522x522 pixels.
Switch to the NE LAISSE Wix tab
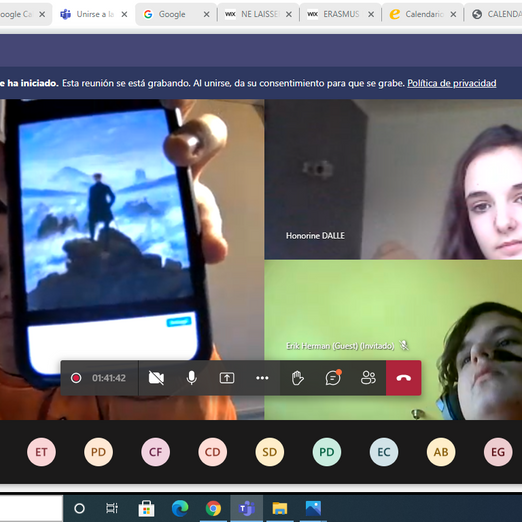click(x=259, y=14)
